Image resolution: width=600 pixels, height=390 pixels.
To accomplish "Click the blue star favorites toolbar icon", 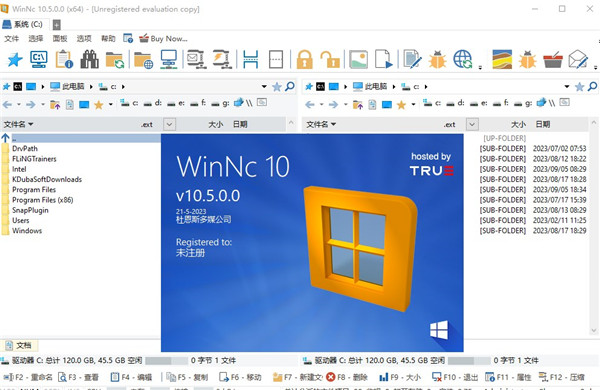I will [x=15, y=59].
